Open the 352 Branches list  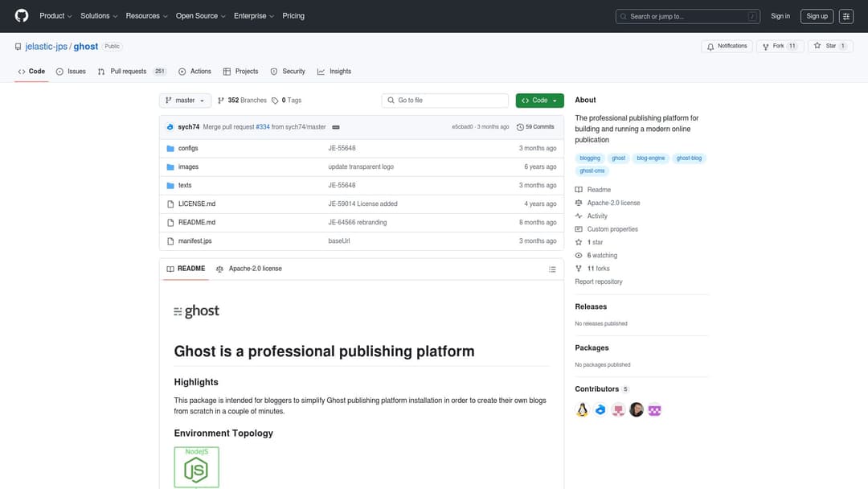click(x=243, y=101)
